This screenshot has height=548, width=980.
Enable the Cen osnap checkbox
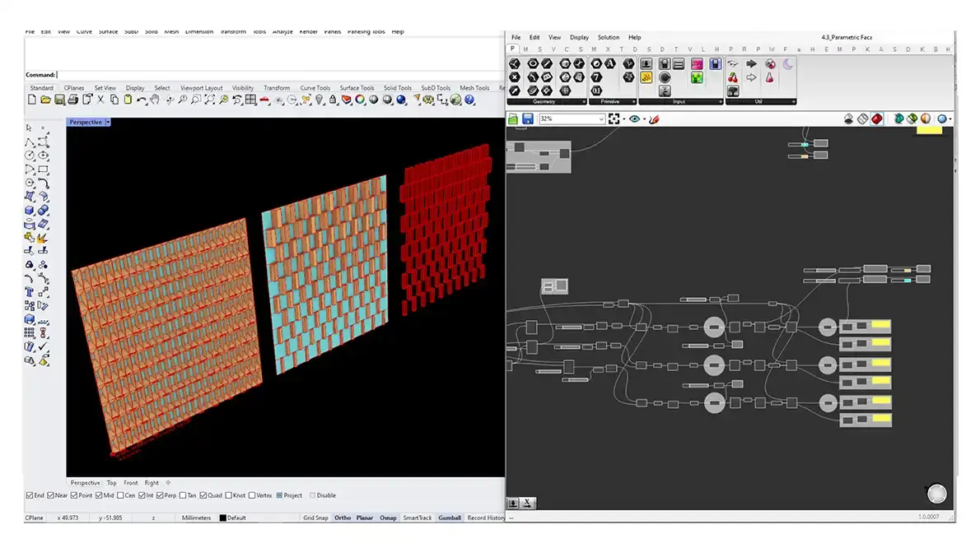[x=120, y=495]
